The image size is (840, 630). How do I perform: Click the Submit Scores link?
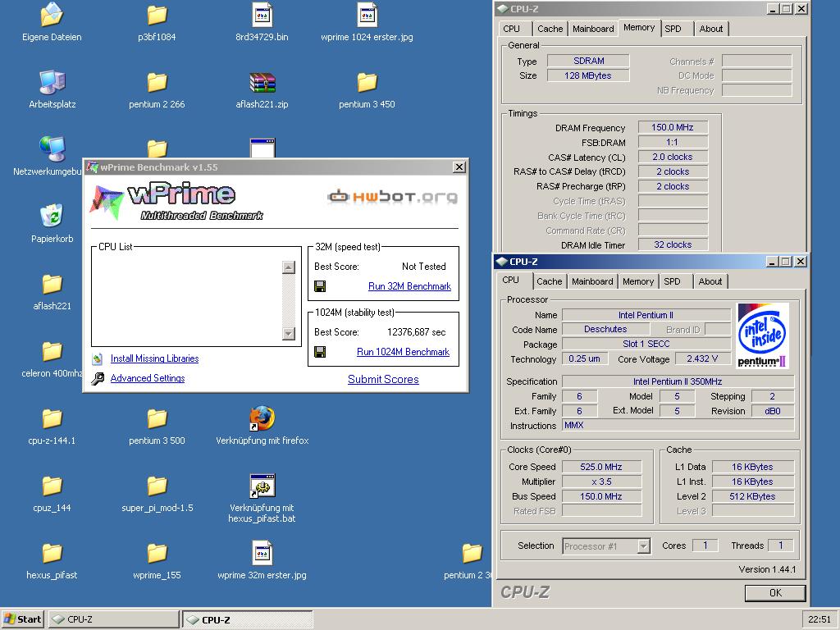[383, 379]
